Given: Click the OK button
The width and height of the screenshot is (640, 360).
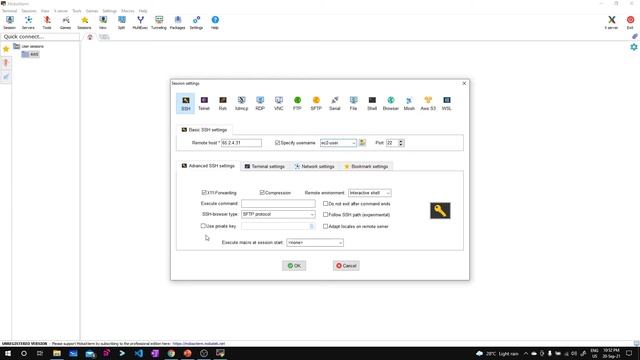Looking at the screenshot, I should pyautogui.click(x=294, y=266).
